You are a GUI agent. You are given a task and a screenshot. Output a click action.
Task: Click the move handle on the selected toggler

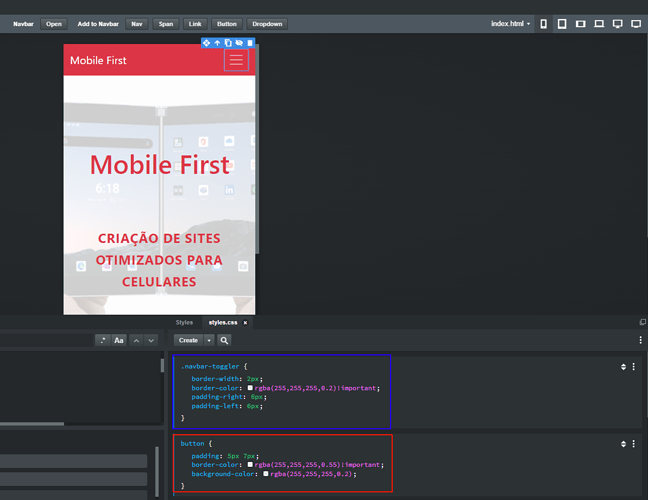tap(206, 43)
